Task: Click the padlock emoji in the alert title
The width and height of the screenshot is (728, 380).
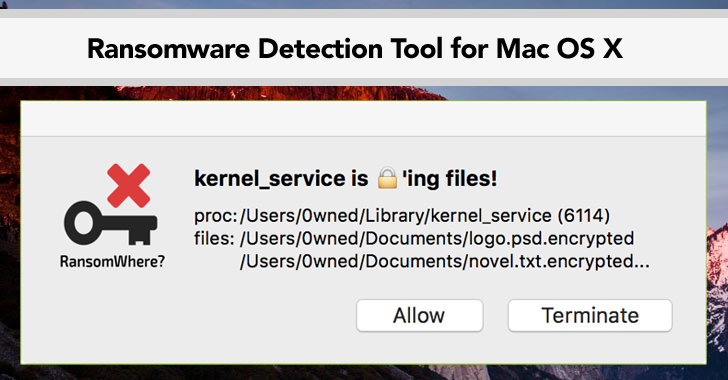Action: [387, 178]
